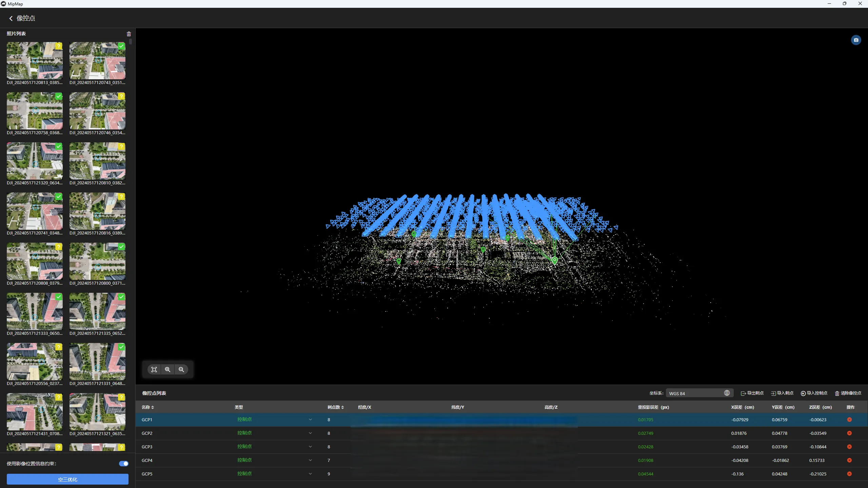The height and width of the screenshot is (488, 868).
Task: Zoom in the 3D view
Action: [x=167, y=369]
